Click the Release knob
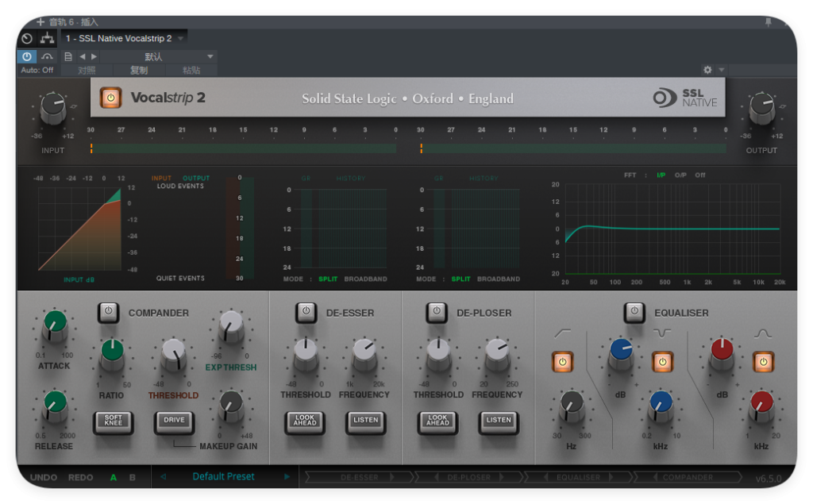Image resolution: width=813 pixels, height=504 pixels. pos(55,406)
